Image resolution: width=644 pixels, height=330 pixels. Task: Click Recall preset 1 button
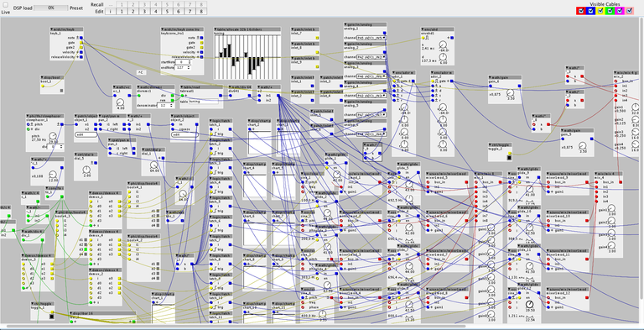pos(122,4)
